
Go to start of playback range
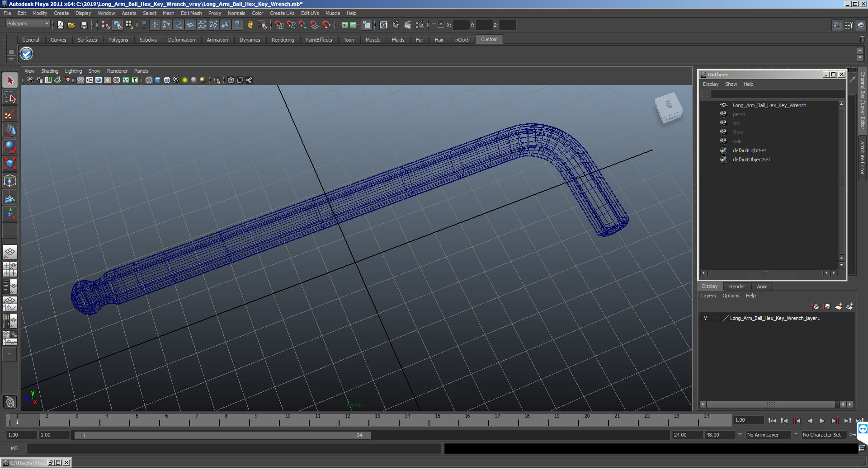click(x=772, y=421)
